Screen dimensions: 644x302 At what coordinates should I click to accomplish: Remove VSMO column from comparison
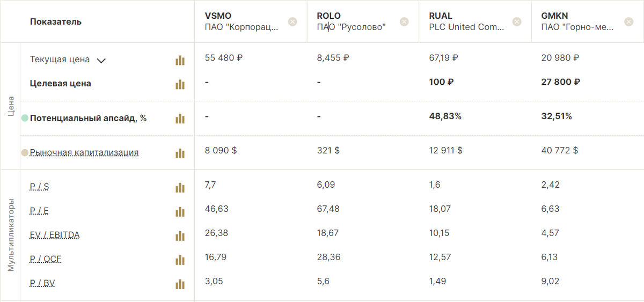(x=292, y=21)
